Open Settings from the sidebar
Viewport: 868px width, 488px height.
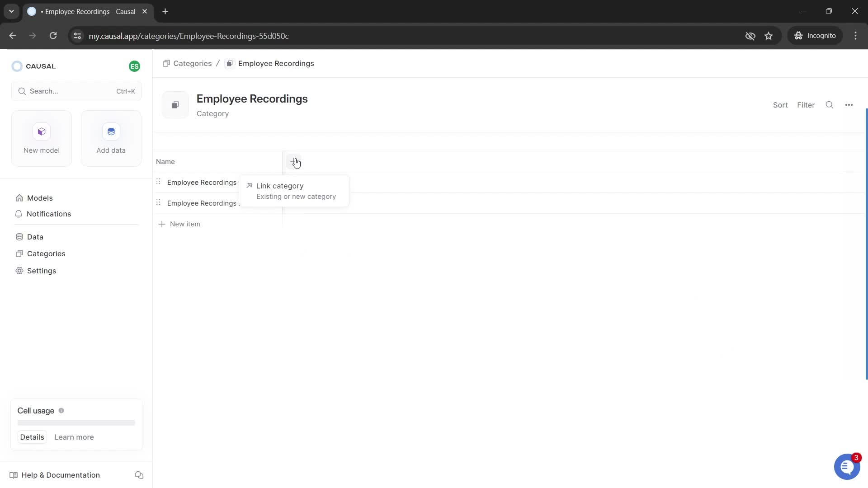point(41,271)
